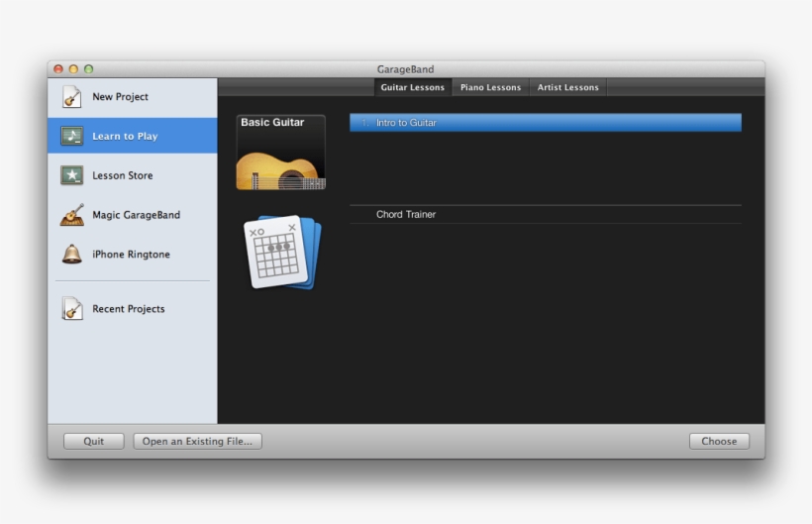
Task: Select the Intro to Guitar lesson row
Action: pyautogui.click(x=546, y=123)
